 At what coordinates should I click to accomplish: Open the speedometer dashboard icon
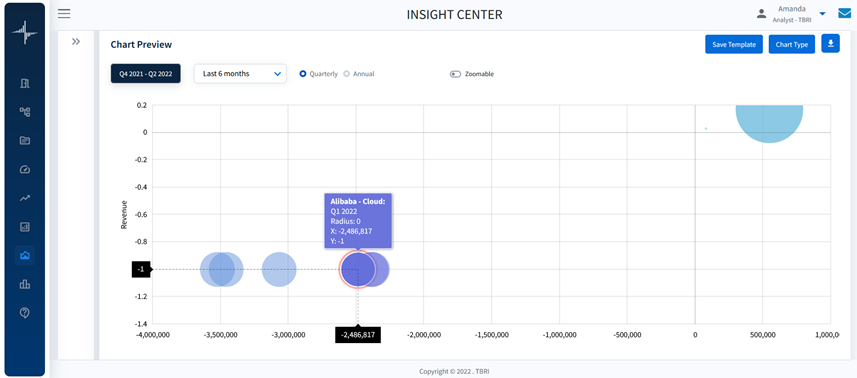pyautogui.click(x=25, y=169)
